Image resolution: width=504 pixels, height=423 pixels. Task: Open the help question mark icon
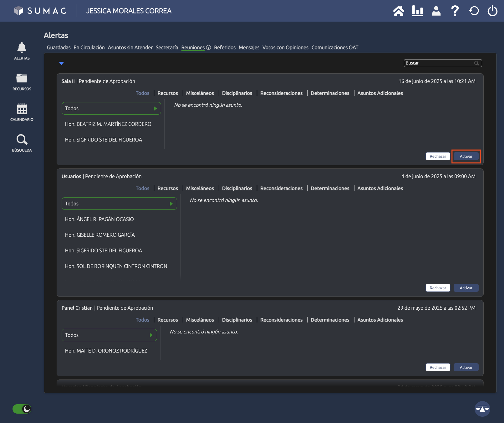455,11
